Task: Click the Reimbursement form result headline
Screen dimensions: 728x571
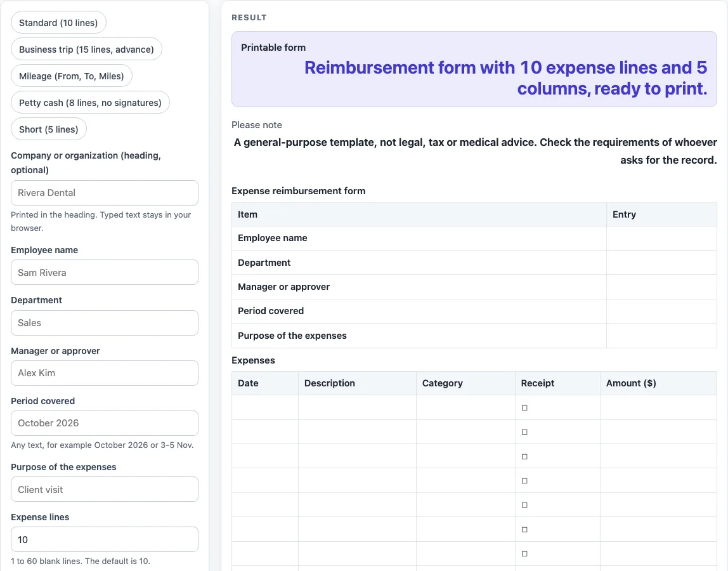Action: pos(505,78)
